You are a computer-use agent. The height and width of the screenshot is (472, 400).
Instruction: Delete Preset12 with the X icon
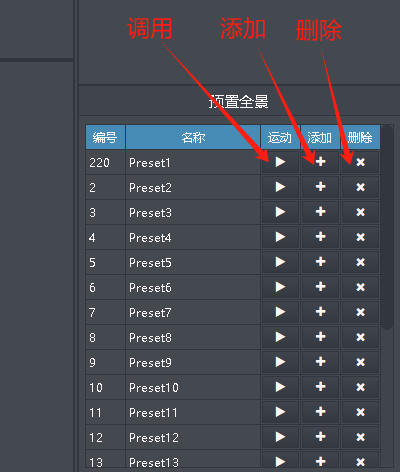click(360, 437)
